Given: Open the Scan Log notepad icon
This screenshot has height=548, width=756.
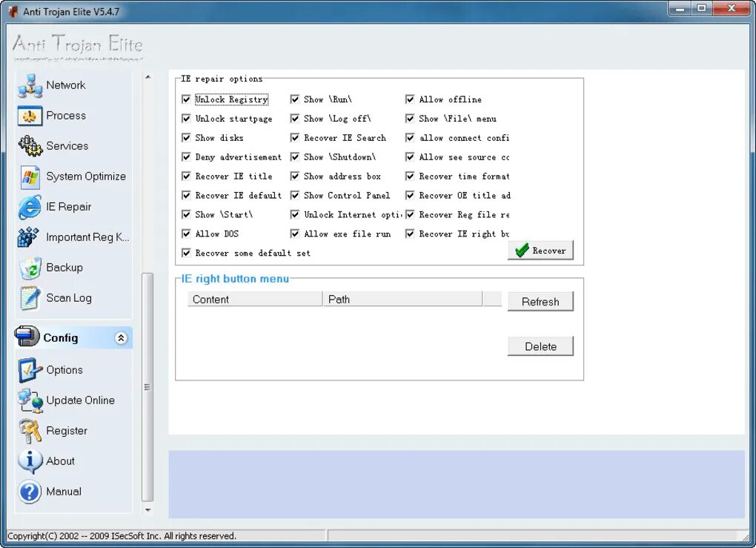Looking at the screenshot, I should click(x=30, y=297).
